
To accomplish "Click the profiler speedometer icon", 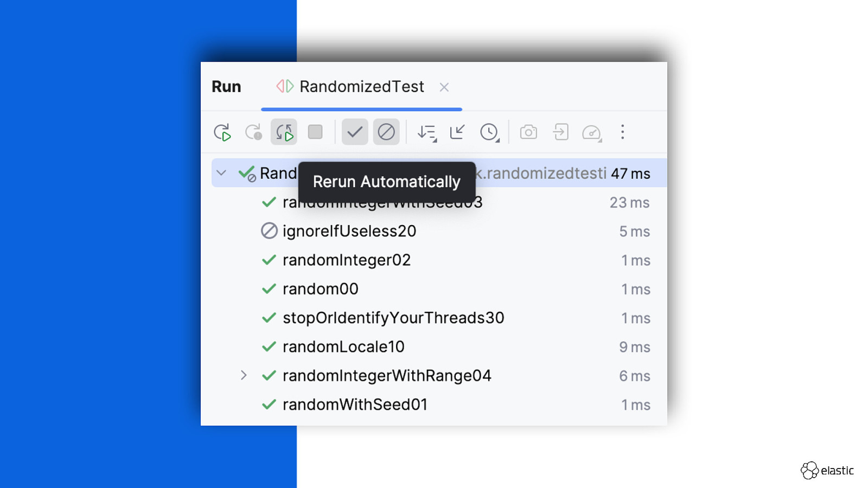I will pos(591,132).
